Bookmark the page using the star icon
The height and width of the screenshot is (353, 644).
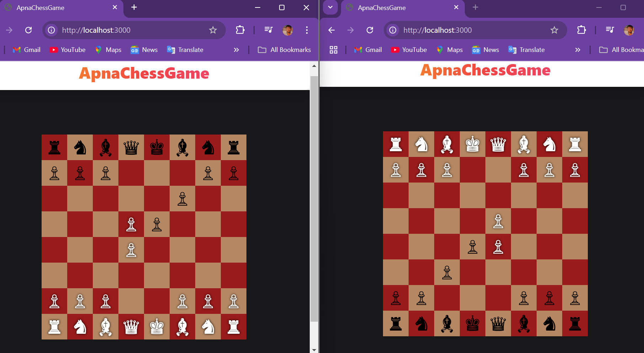pos(212,30)
